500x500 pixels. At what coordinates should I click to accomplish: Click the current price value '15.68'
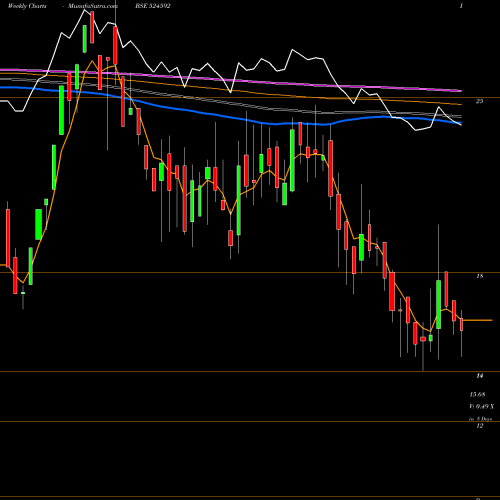(477, 395)
